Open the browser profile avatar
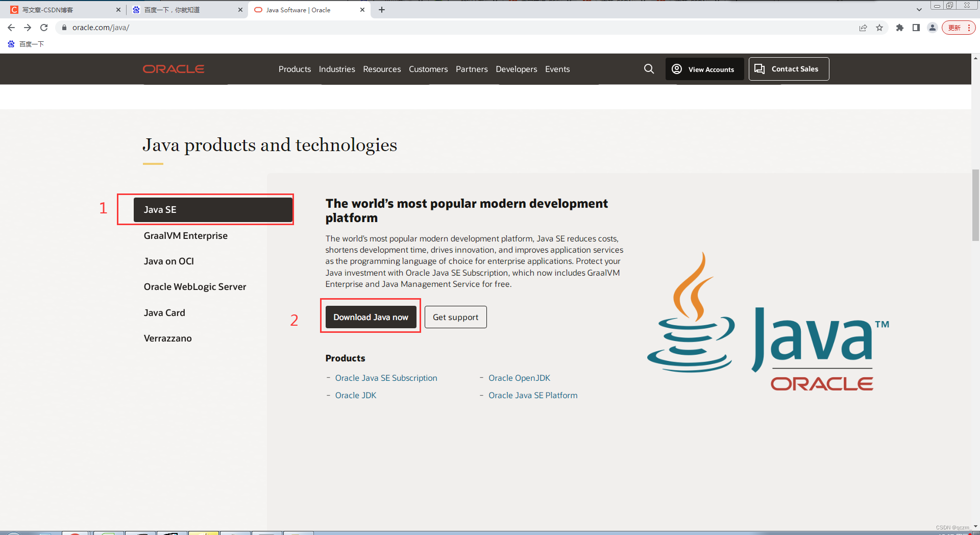Image resolution: width=980 pixels, height=535 pixels. 933,28
